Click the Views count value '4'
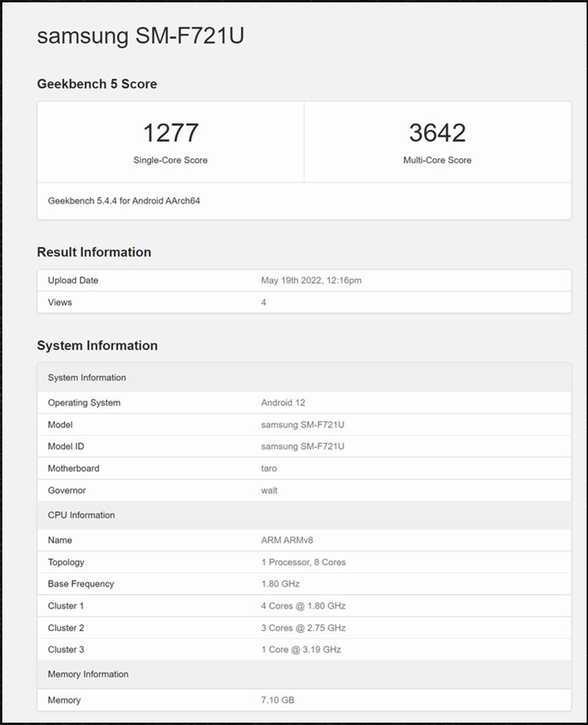Screen dimensions: 588x725 (x=264, y=302)
